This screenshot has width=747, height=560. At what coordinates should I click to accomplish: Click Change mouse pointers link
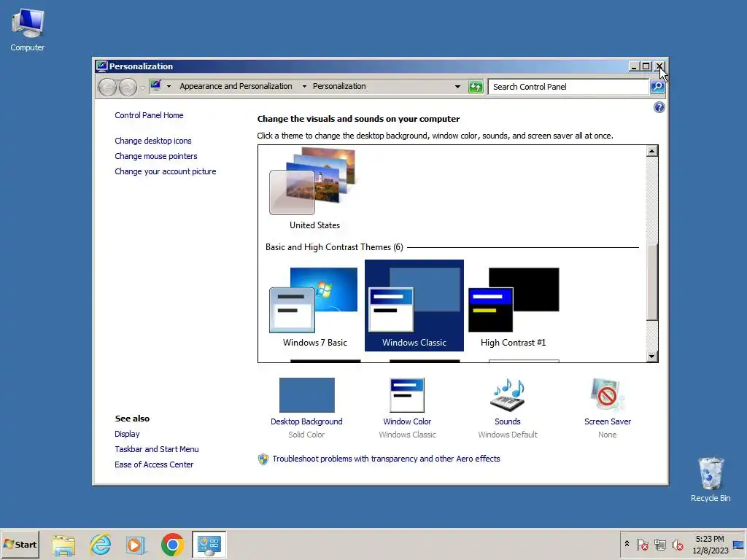[156, 156]
